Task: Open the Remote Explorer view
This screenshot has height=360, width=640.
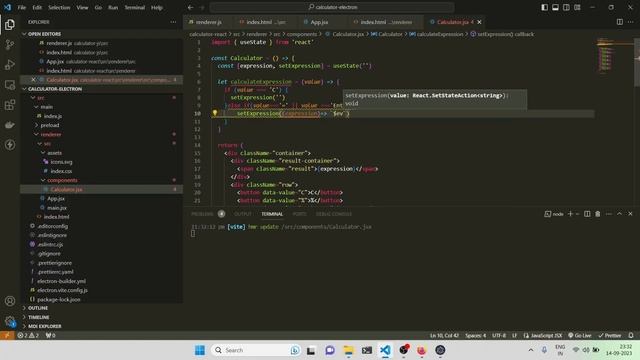Action: point(10,85)
